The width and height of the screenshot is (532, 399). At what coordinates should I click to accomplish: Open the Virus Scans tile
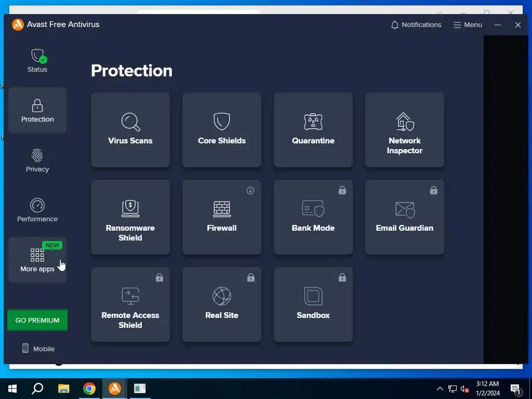coord(130,130)
